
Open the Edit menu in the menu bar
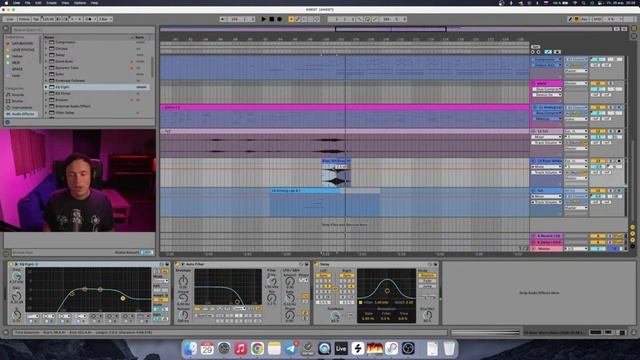[x=38, y=3]
